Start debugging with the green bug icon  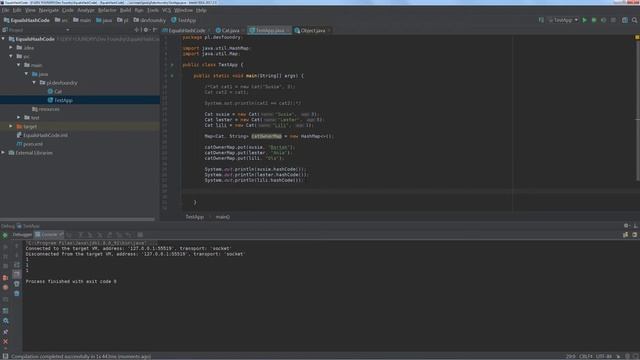594,20
